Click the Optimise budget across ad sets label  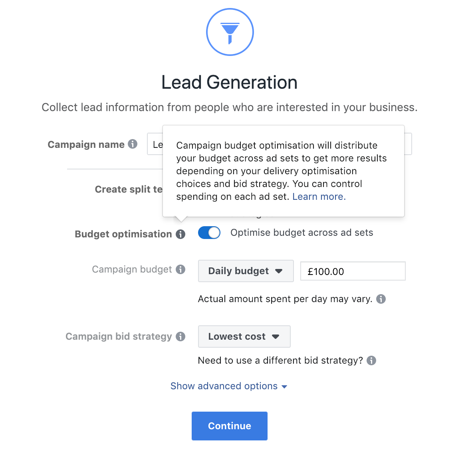point(302,233)
